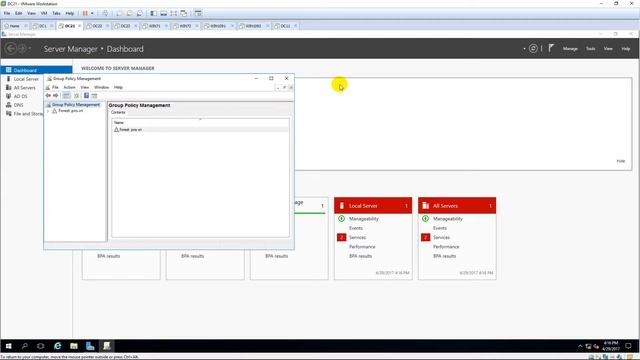Click the VMware manage snapshots icon
The height and width of the screenshot is (360, 640).
[140, 13]
